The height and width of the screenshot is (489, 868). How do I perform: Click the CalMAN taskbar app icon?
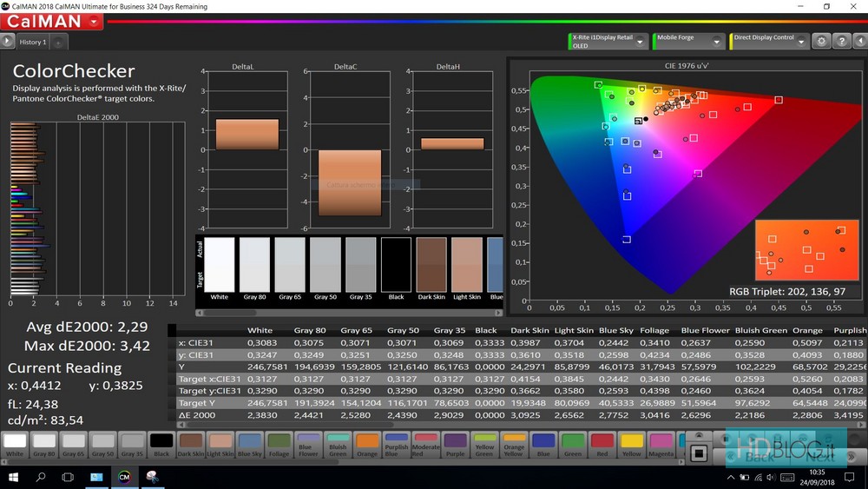tap(124, 477)
